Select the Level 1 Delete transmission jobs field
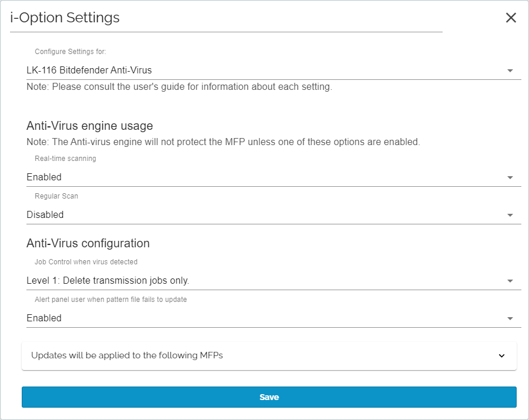This screenshot has height=420, width=529. pos(273,280)
